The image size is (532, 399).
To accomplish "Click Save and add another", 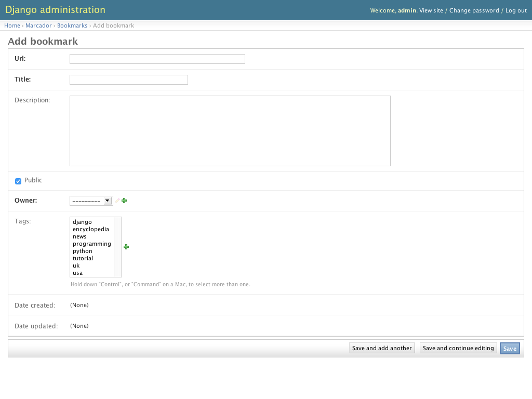I will click(x=382, y=348).
